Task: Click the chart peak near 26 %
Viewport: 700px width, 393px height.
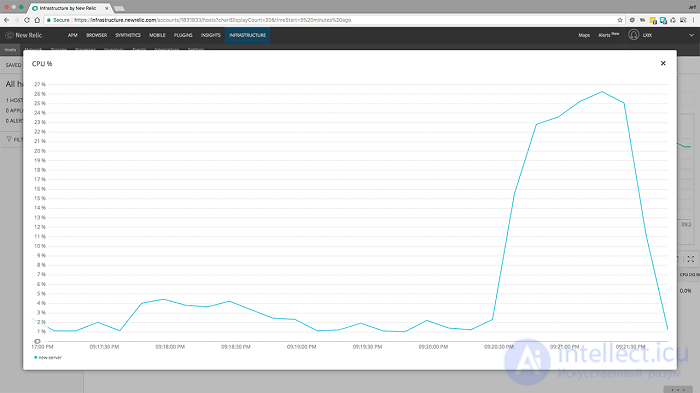Action: click(x=602, y=92)
